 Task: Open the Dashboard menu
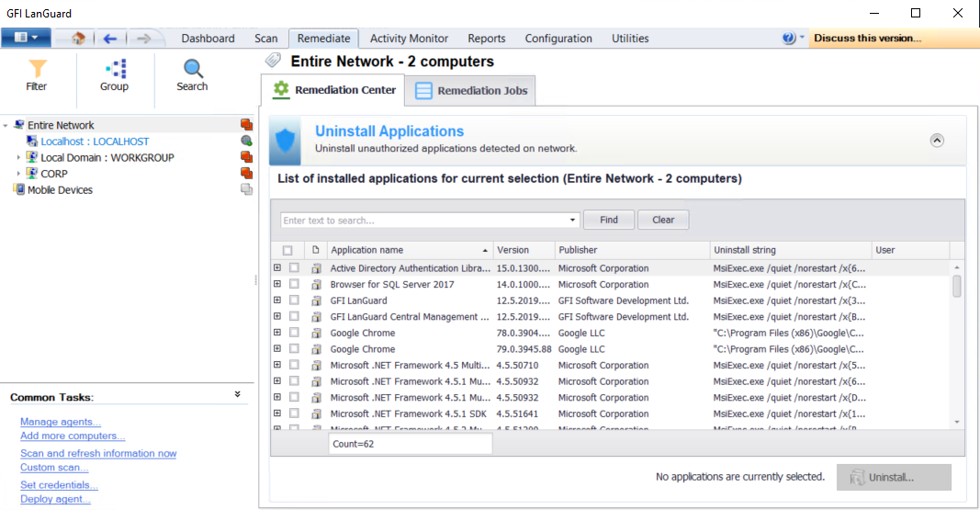[208, 38]
